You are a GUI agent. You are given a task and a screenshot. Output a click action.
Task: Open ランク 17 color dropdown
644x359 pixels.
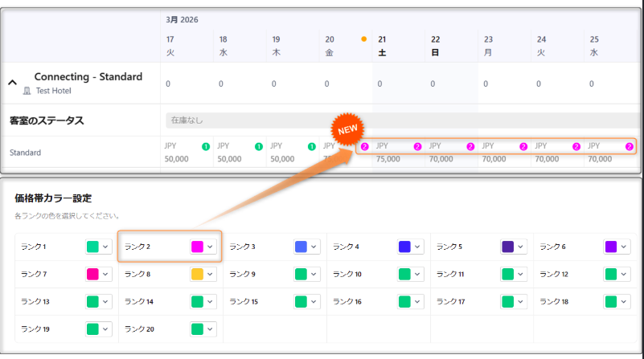coord(514,301)
